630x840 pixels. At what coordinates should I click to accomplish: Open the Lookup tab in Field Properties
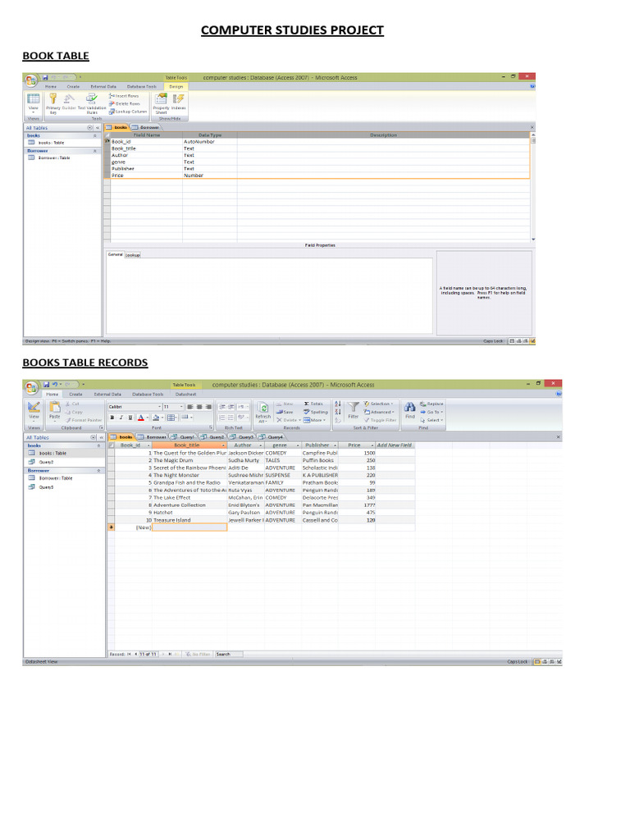click(132, 255)
